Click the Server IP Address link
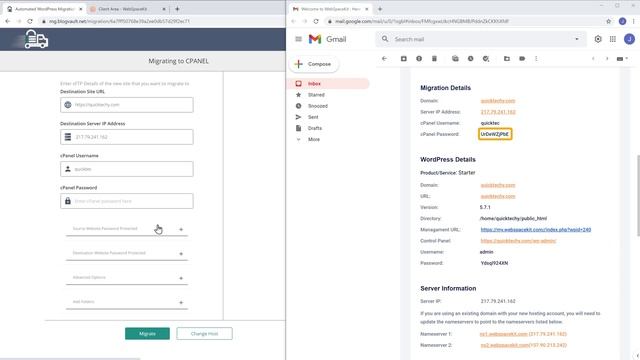640x360 pixels. point(498,112)
